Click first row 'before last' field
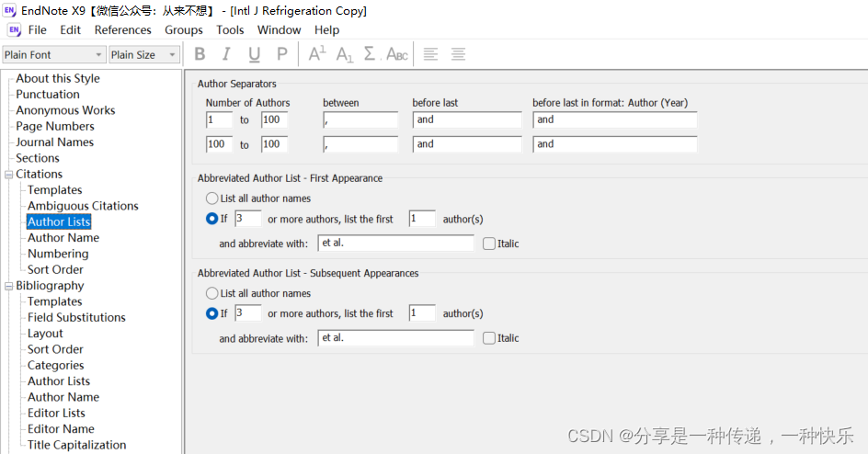868x454 pixels. 467,120
